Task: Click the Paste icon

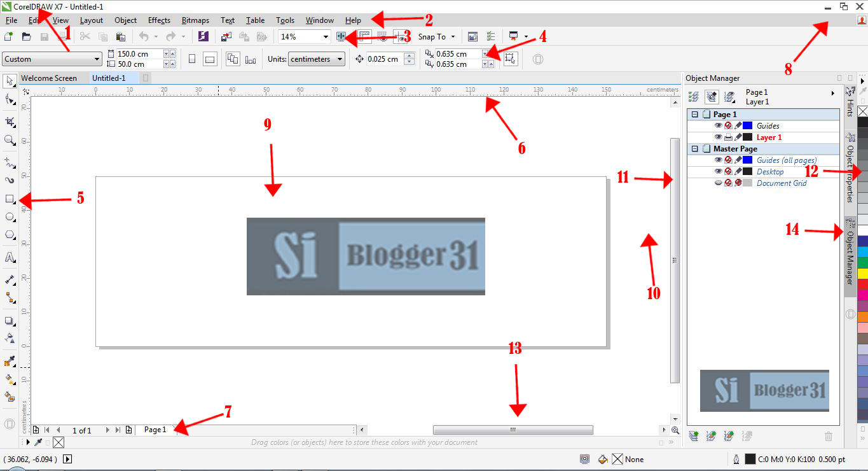Action: 120,37
